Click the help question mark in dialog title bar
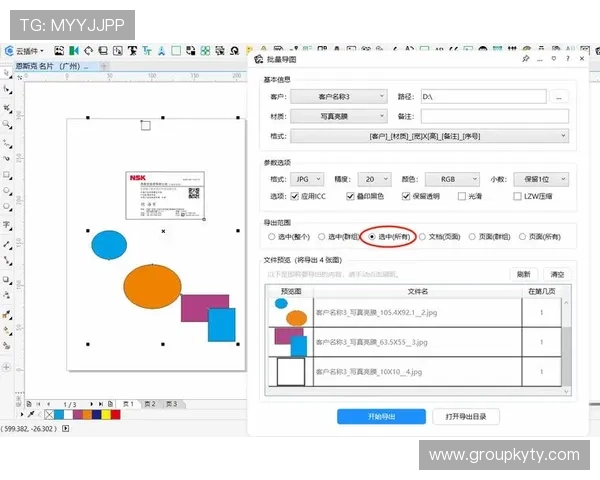The height and width of the screenshot is (480, 600). tap(567, 59)
